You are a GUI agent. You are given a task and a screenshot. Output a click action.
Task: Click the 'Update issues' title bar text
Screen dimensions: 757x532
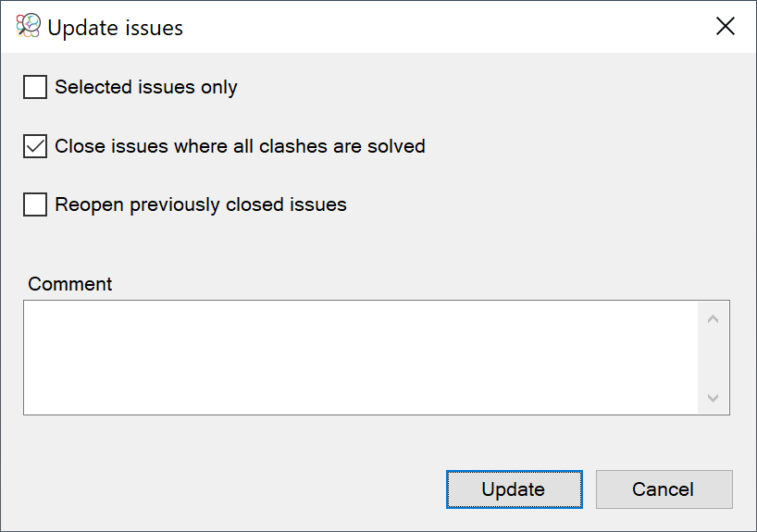[x=116, y=28]
